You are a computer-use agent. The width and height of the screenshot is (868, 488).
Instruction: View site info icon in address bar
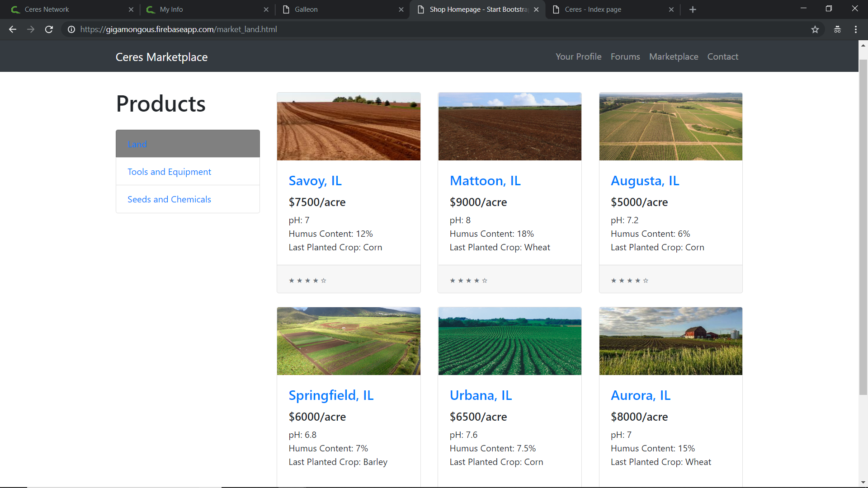pyautogui.click(x=71, y=29)
